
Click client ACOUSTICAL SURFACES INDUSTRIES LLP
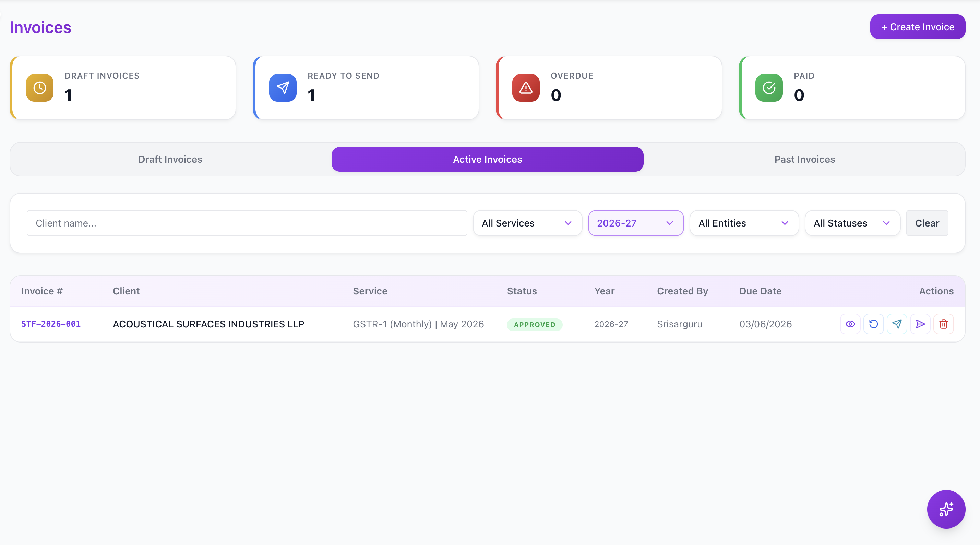click(208, 324)
